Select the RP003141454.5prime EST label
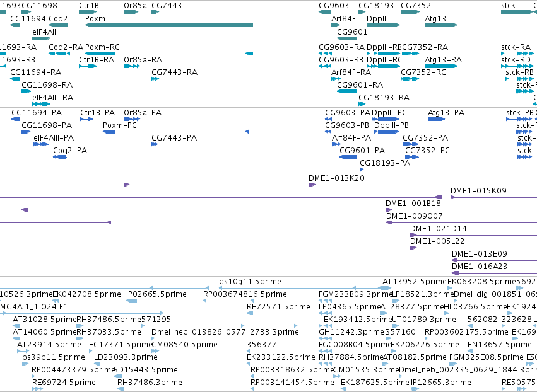This screenshot has width=537, height=392. click(292, 383)
